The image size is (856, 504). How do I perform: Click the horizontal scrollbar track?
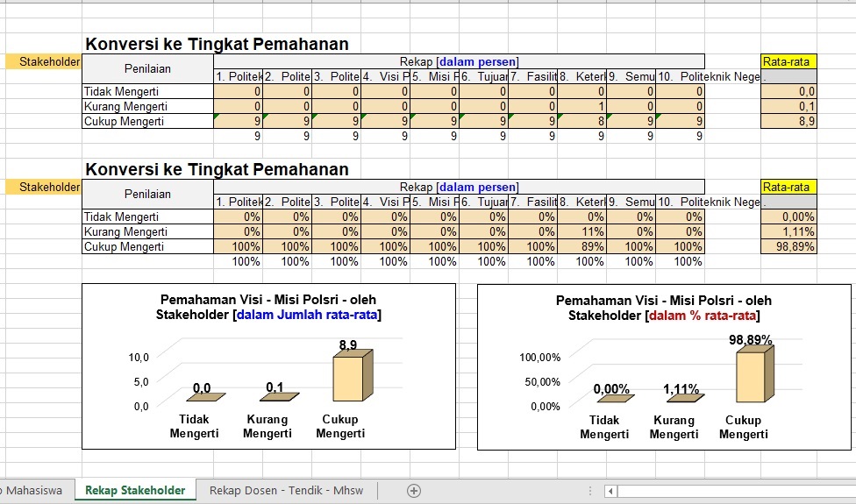pos(737,491)
